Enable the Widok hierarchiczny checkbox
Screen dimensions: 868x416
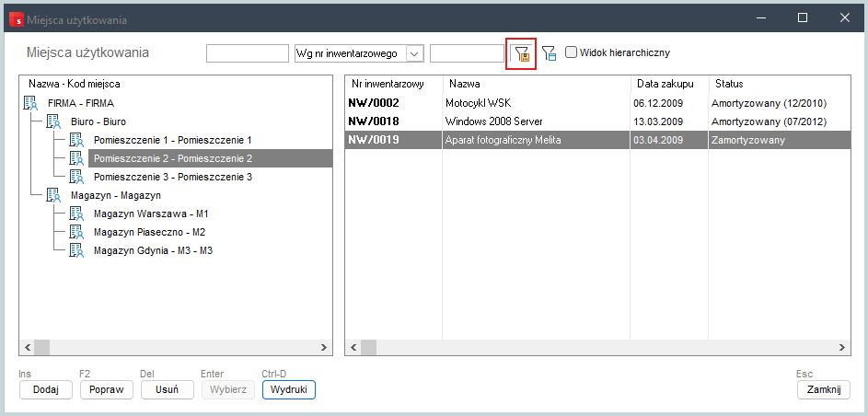(571, 52)
